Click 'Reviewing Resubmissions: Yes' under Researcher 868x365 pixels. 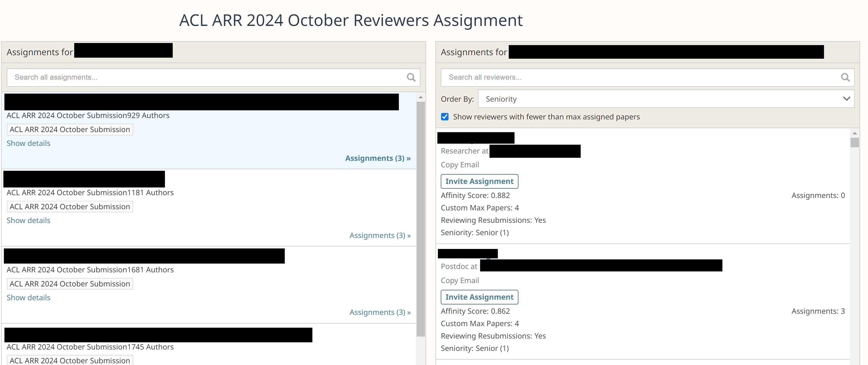tap(493, 220)
